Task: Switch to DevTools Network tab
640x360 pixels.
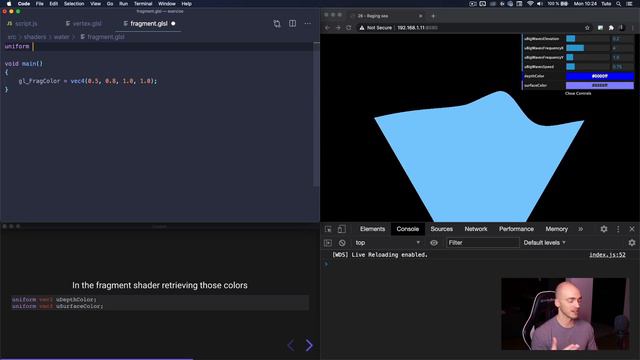Action: click(x=476, y=229)
